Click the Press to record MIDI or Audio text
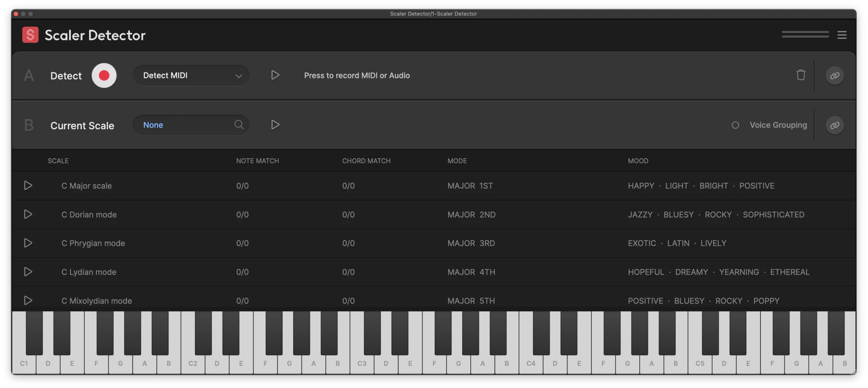The width and height of the screenshot is (868, 388). 357,75
